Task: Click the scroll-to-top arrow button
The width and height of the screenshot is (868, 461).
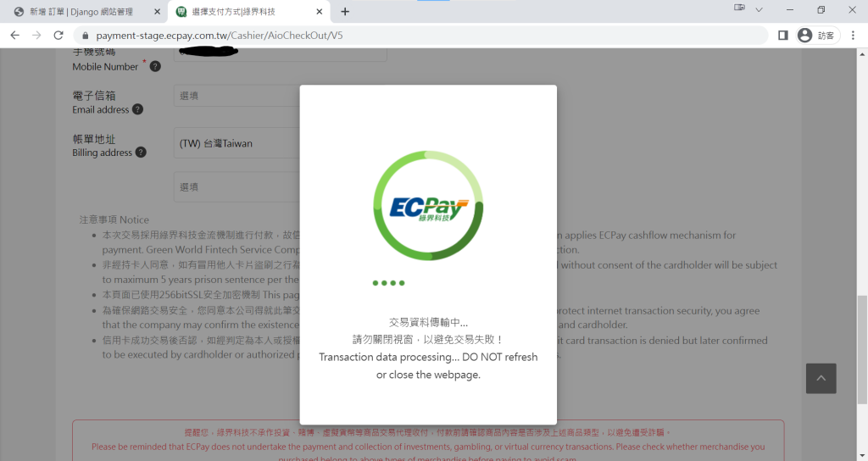Action: [821, 379]
